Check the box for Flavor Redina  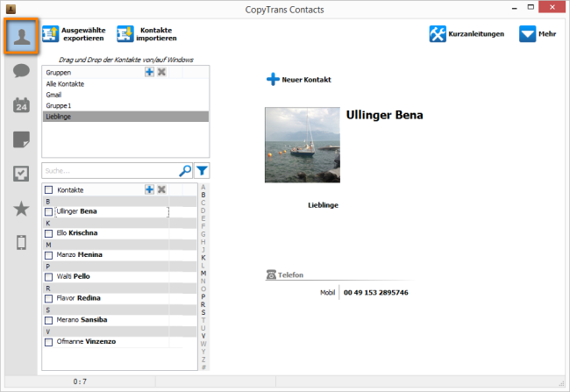click(48, 298)
